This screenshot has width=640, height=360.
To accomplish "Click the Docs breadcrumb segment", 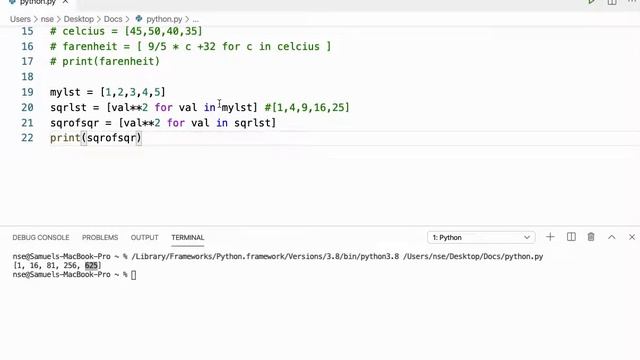I will [113, 19].
